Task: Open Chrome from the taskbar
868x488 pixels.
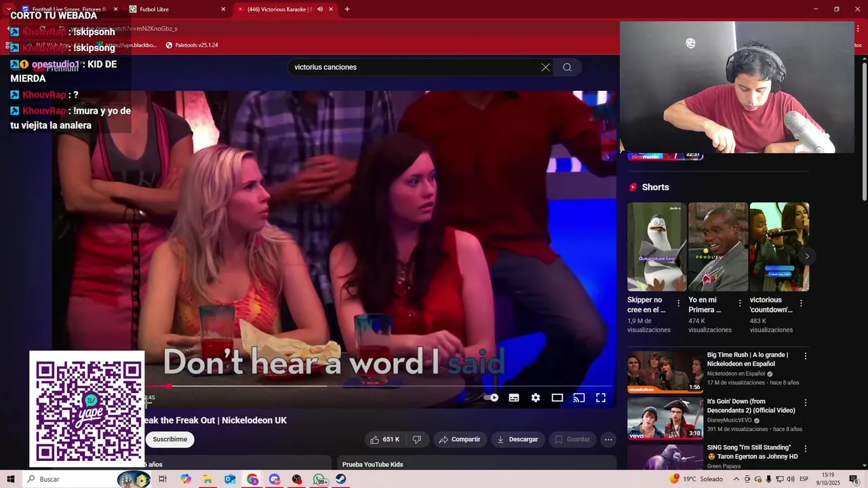Action: [252, 479]
